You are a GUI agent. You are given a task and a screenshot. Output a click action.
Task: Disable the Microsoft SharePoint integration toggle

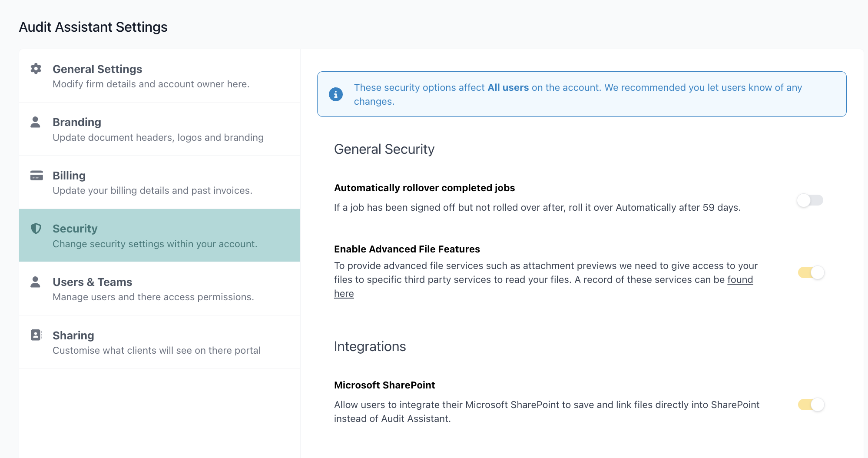point(811,405)
